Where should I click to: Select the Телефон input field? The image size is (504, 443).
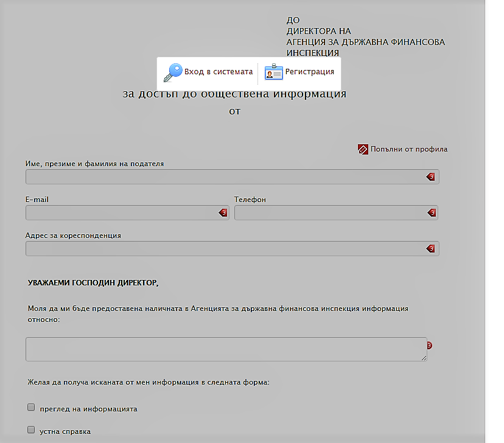(x=329, y=212)
